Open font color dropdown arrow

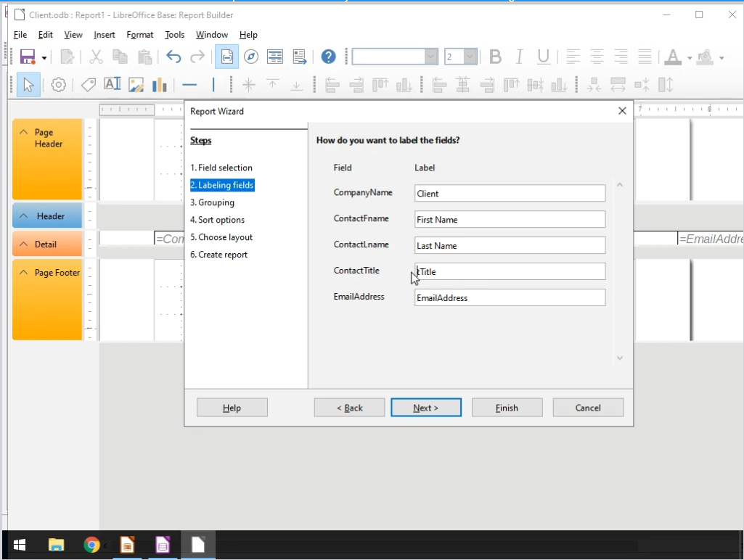click(688, 57)
